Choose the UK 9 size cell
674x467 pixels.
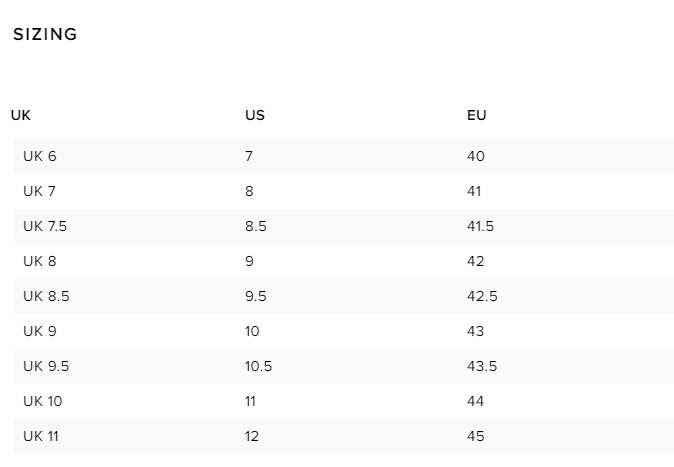[40, 331]
